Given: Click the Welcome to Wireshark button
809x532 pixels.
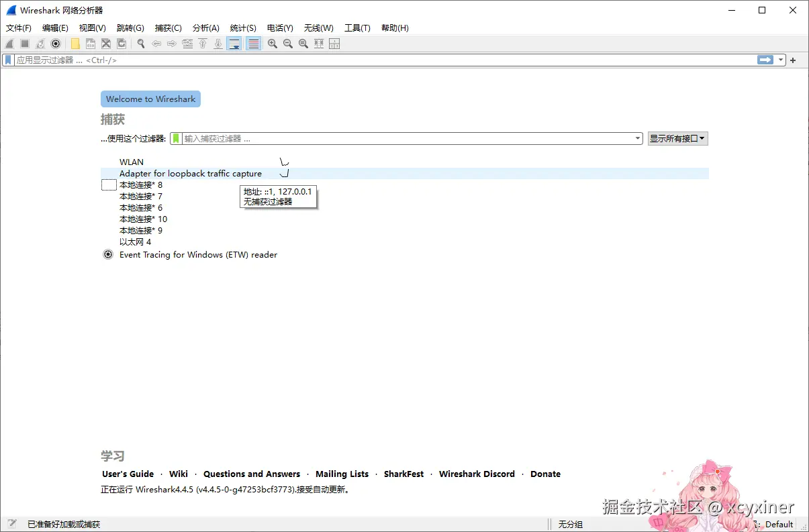Looking at the screenshot, I should click(150, 99).
